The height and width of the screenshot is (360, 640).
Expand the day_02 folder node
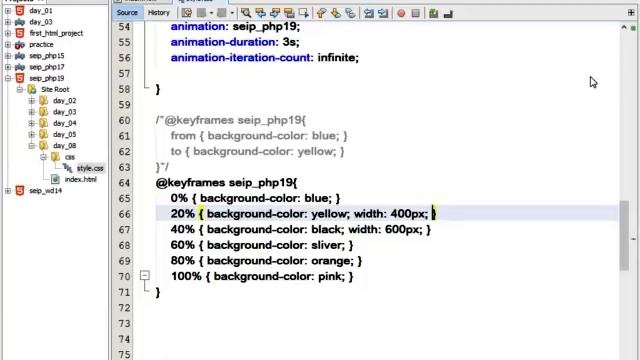31,100
